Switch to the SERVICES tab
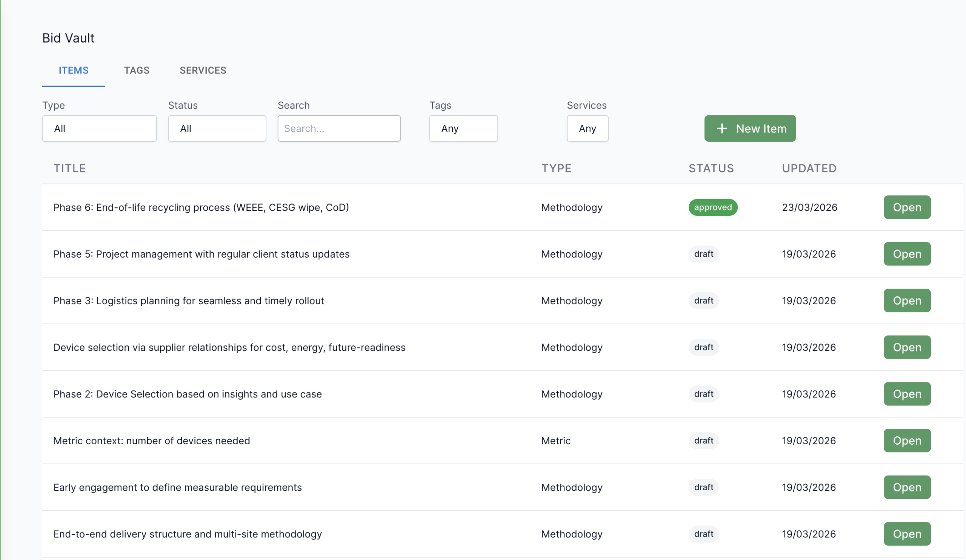This screenshot has height=560, width=966. (x=203, y=71)
